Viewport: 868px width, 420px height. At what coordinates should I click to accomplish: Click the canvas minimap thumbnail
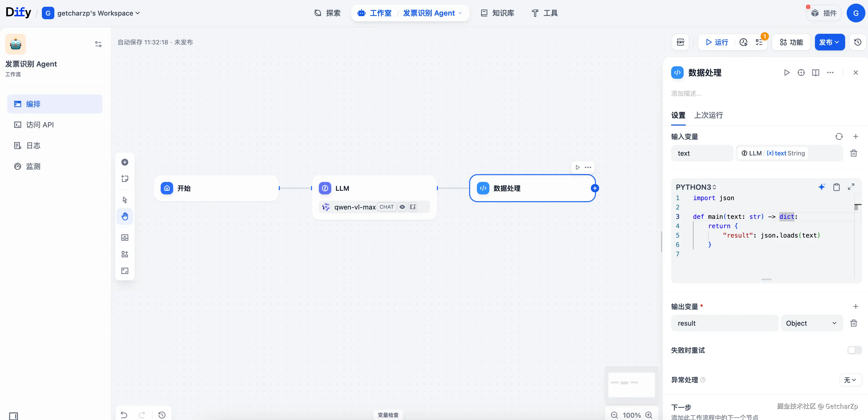click(631, 385)
